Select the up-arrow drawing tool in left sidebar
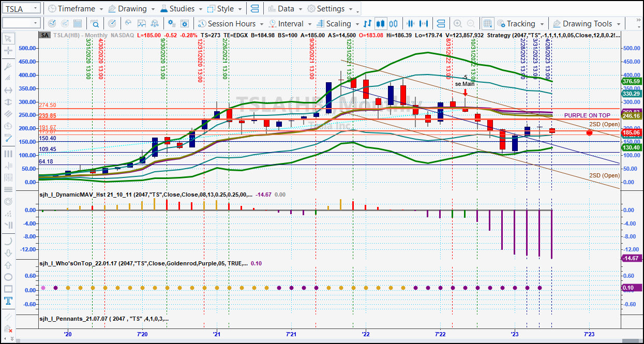Screen dimensions: 644x344 click(x=8, y=265)
